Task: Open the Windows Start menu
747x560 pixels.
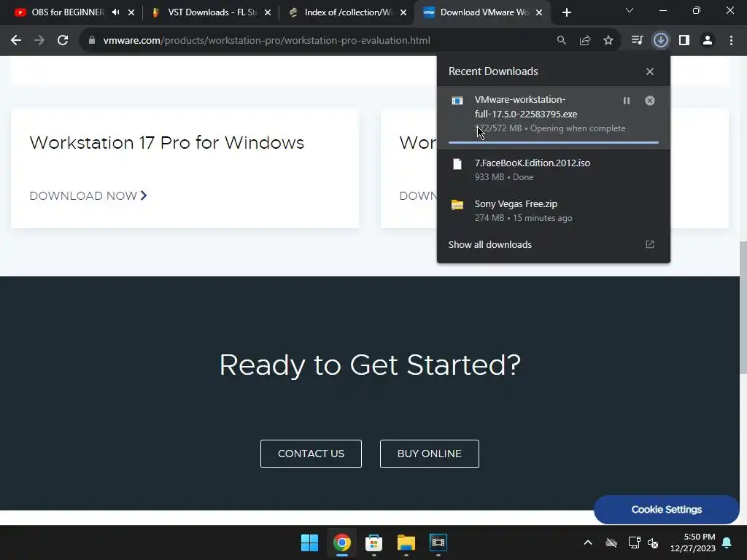Action: pyautogui.click(x=309, y=542)
